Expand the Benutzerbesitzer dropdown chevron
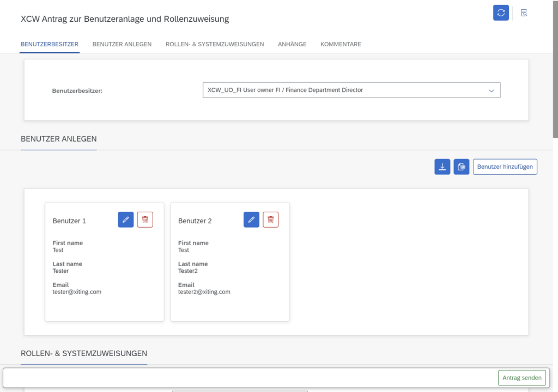This screenshot has height=392, width=558. tap(492, 90)
